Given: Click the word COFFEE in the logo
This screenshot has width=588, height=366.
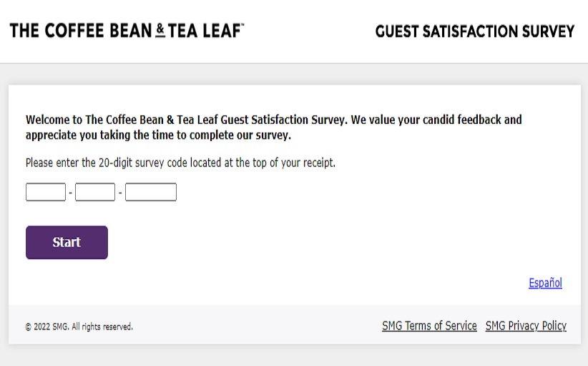Looking at the screenshot, I should pyautogui.click(x=74, y=30).
